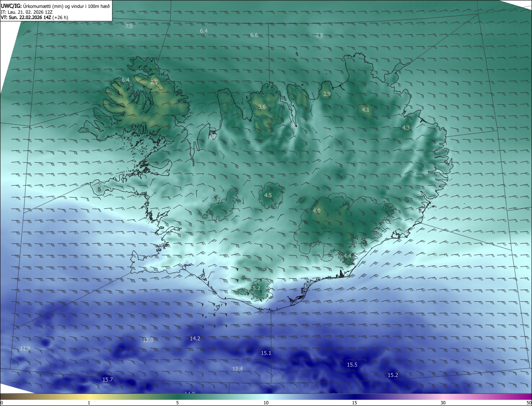This screenshot has width=532, height=406.
Task: Click the 6.6 value label on the map
Action: [x=254, y=35]
